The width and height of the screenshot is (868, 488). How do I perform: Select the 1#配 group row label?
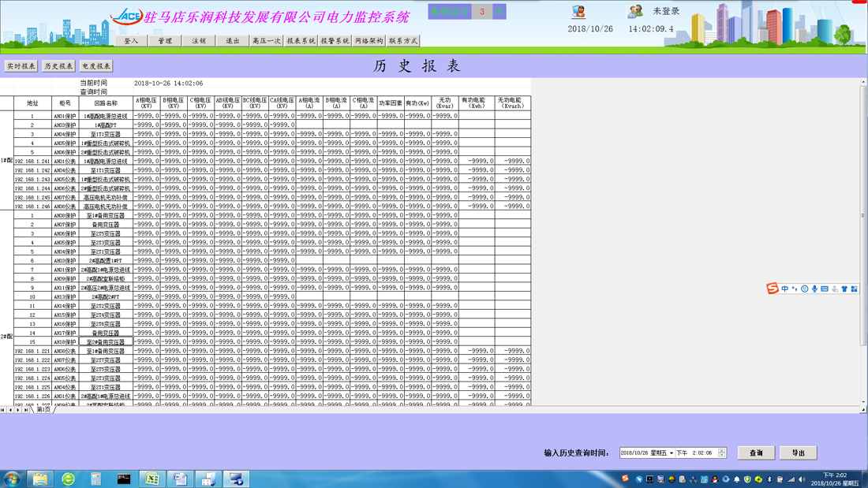6,161
